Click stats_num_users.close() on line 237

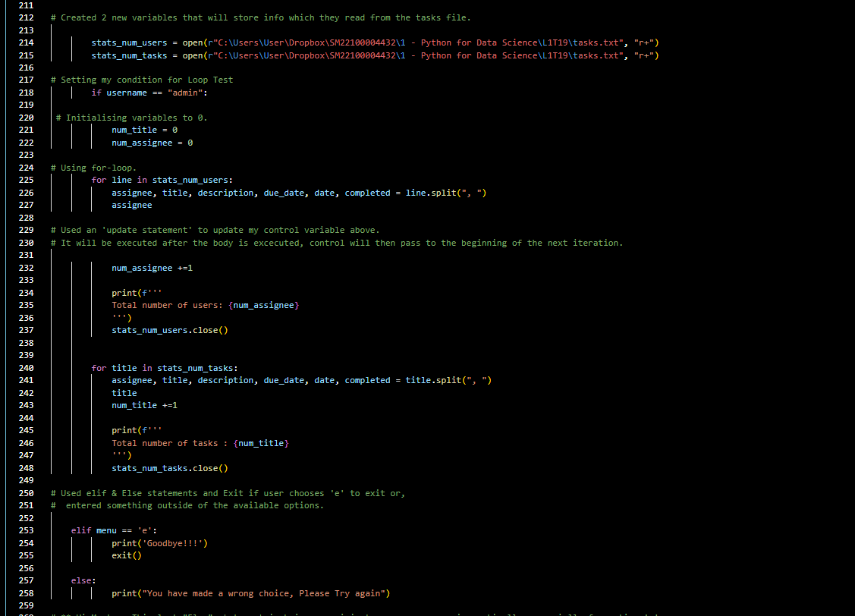click(169, 329)
